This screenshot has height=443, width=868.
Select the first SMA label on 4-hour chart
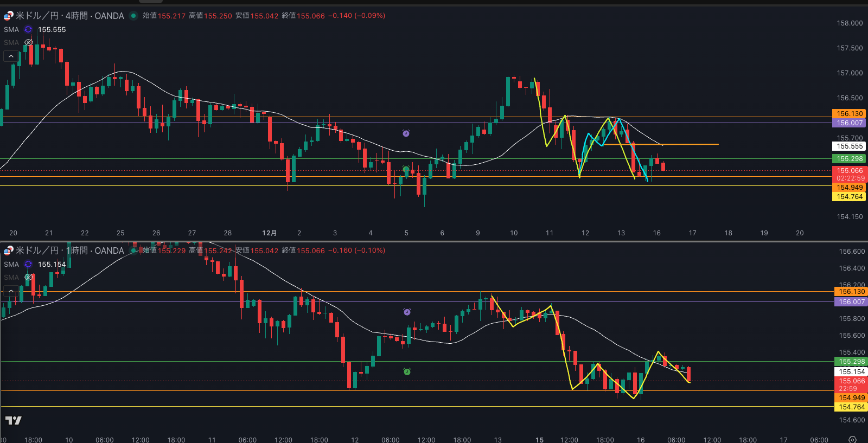point(11,30)
